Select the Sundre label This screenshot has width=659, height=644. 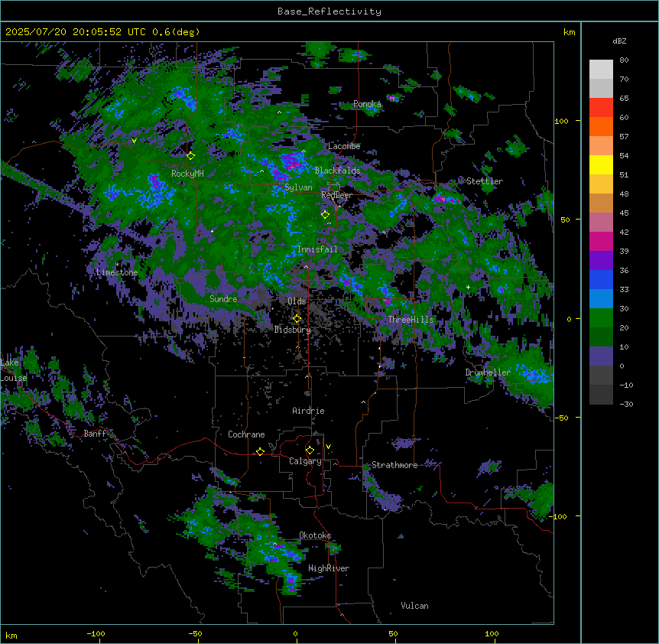[223, 299]
